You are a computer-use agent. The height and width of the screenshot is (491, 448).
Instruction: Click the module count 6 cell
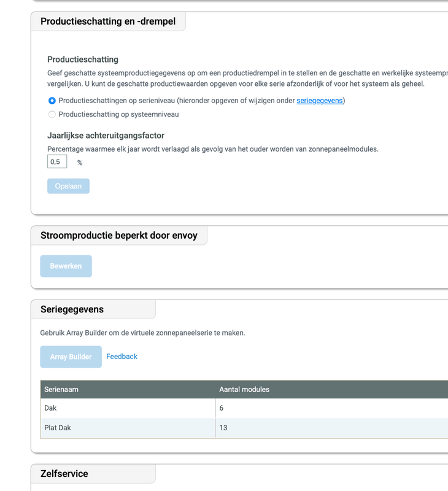(222, 408)
